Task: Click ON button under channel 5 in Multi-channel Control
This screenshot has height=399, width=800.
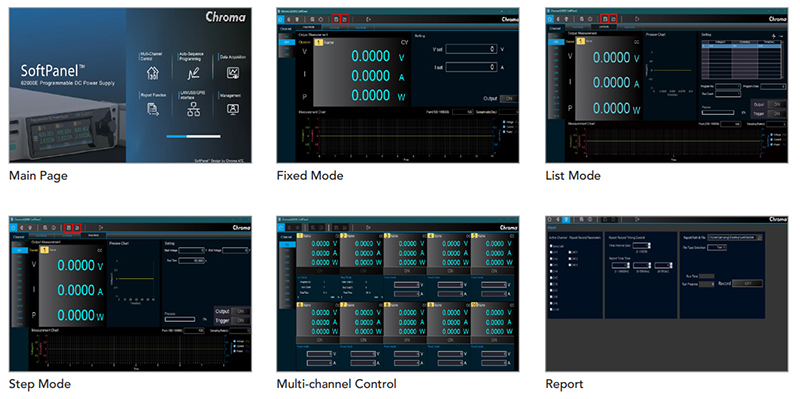Action: click(x=493, y=271)
